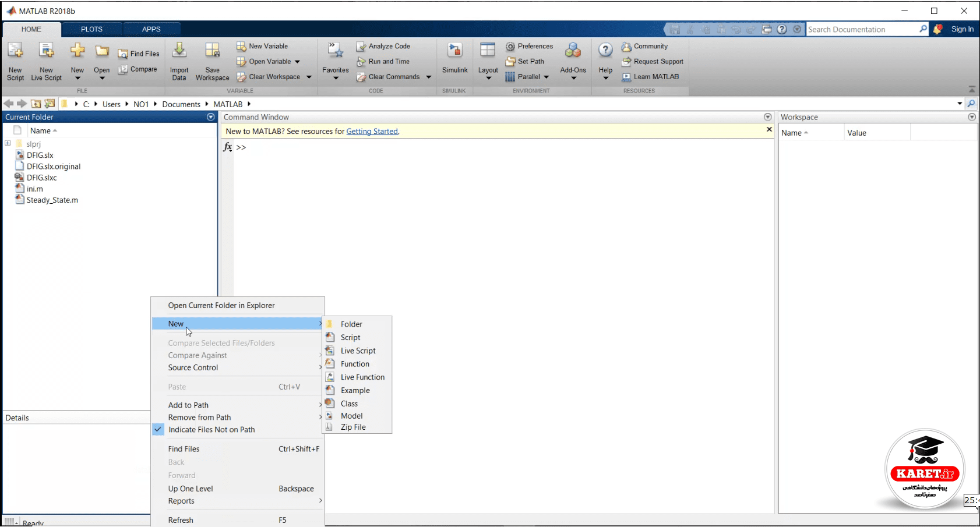
Task: Select Live Script from New submenu
Action: [357, 351]
